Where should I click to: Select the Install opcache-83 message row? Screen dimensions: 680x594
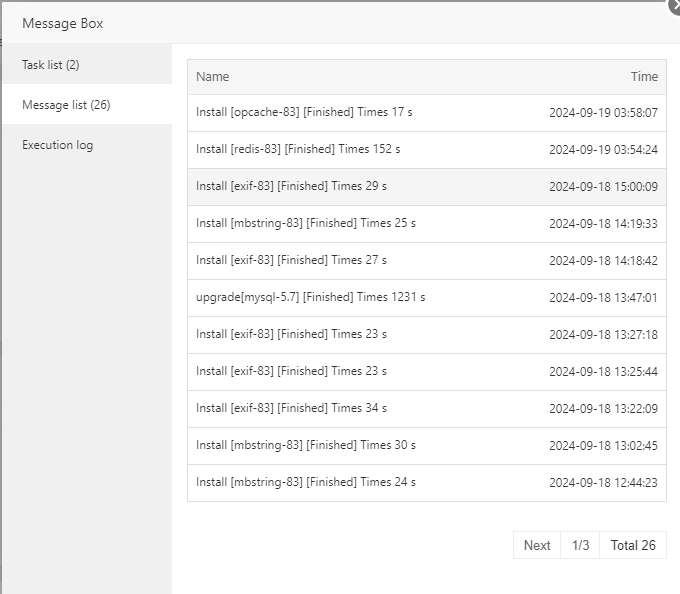304,113
